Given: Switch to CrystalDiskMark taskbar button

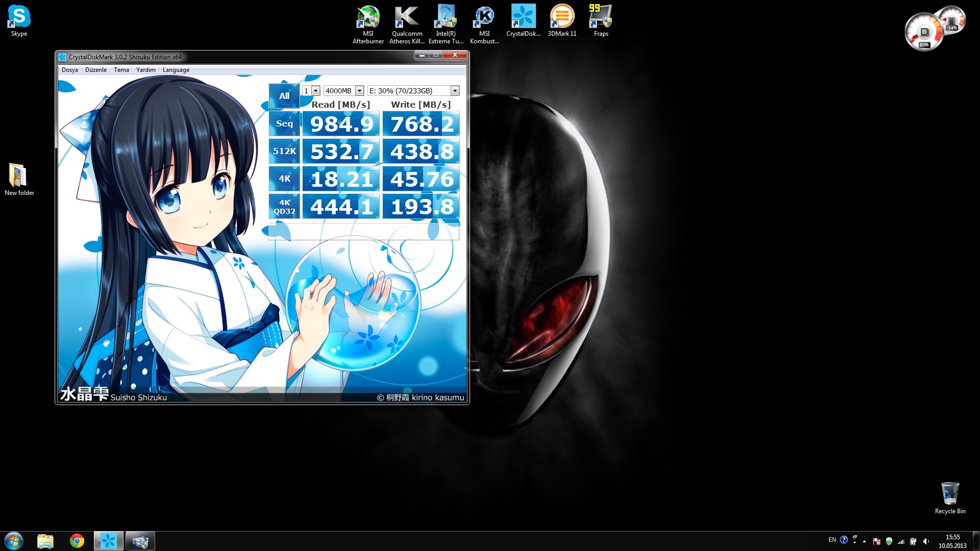Looking at the screenshot, I should point(108,541).
